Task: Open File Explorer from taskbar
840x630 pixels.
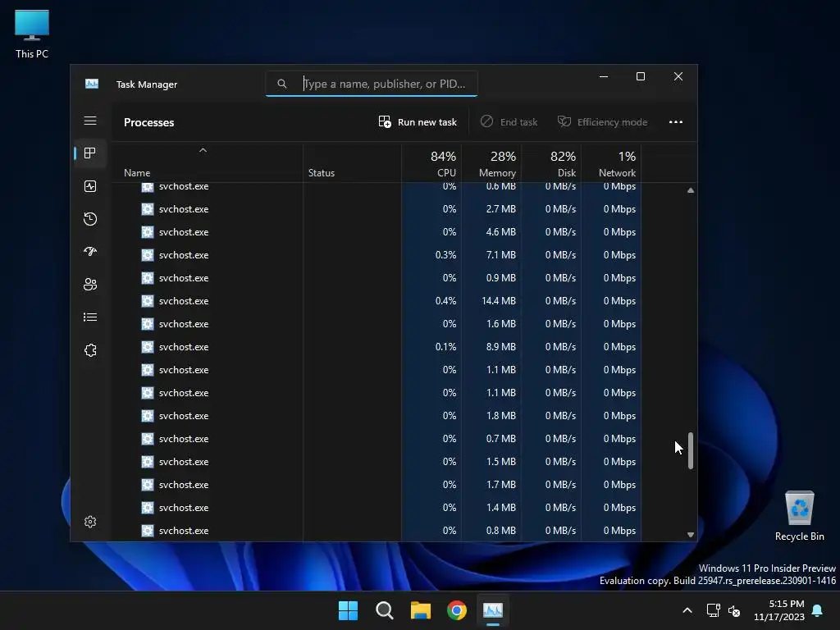Action: (421, 610)
